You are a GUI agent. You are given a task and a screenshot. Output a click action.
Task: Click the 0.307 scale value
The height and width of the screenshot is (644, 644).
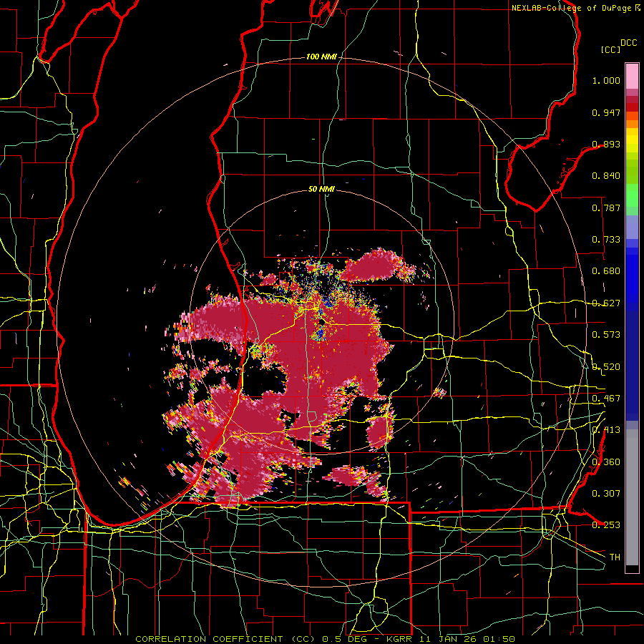606,493
